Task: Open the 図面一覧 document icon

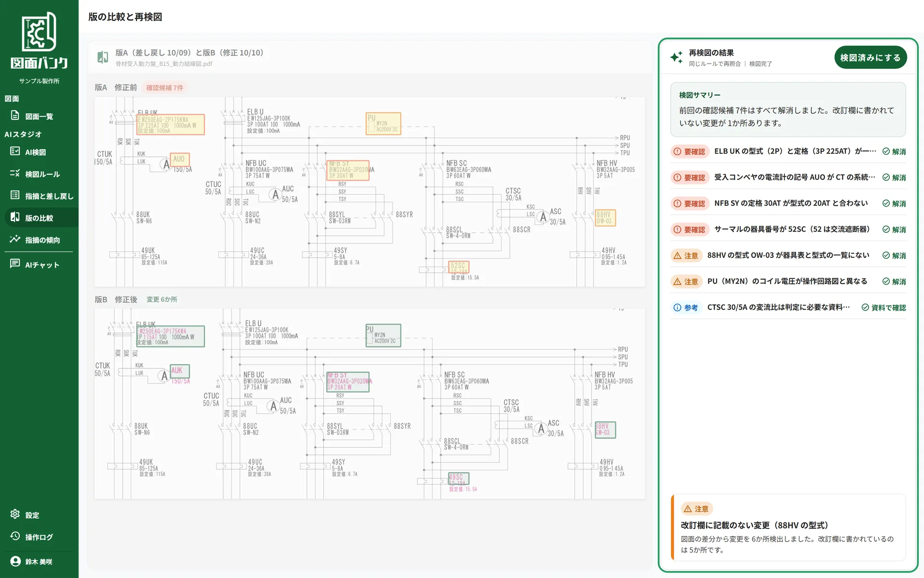Action: 15,116
